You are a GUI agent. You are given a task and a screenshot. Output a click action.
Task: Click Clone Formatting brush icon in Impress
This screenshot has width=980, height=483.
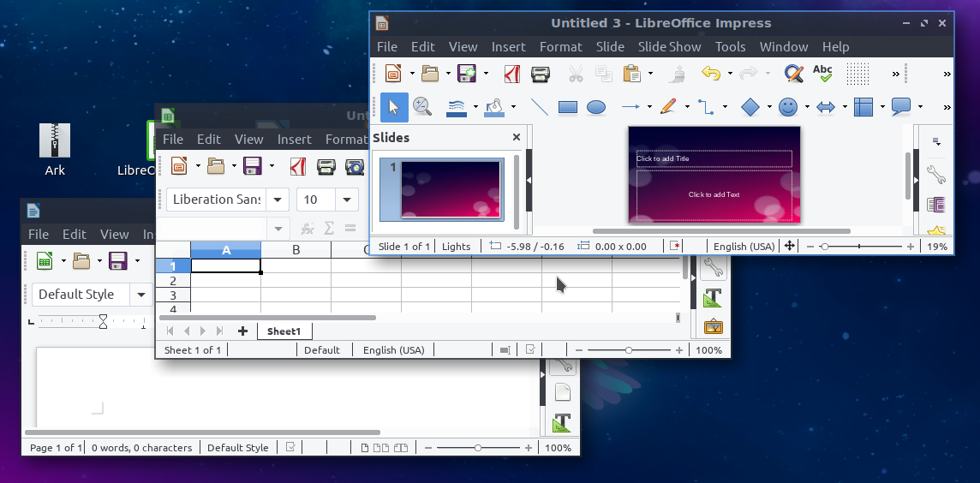677,74
